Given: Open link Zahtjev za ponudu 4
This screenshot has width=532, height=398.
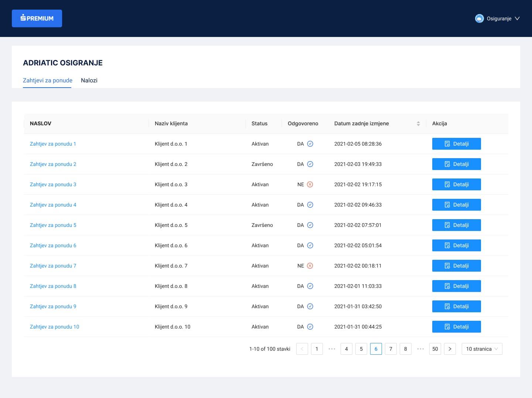Looking at the screenshot, I should [53, 205].
